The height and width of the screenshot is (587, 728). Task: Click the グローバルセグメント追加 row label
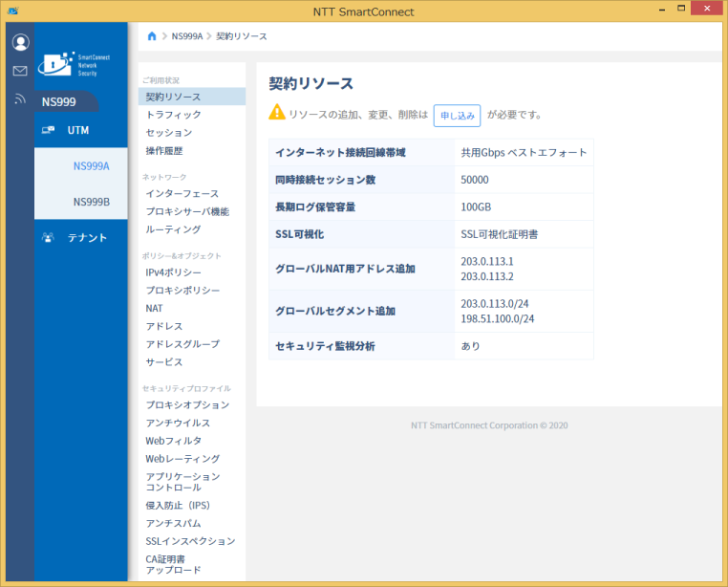tap(335, 311)
